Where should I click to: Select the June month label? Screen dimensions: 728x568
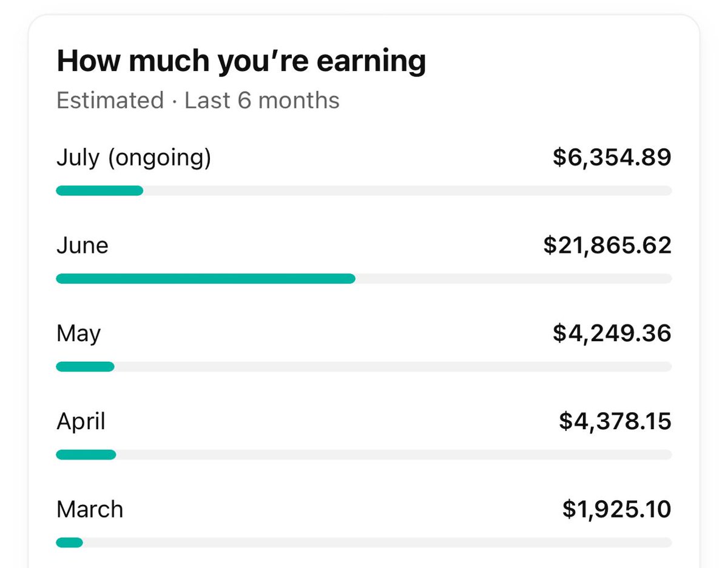coord(83,246)
